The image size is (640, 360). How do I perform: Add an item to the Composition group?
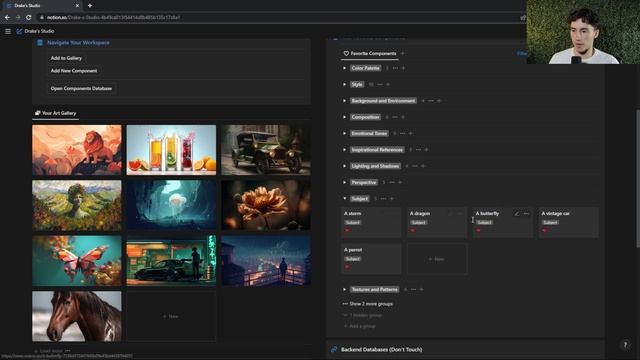coord(403,117)
